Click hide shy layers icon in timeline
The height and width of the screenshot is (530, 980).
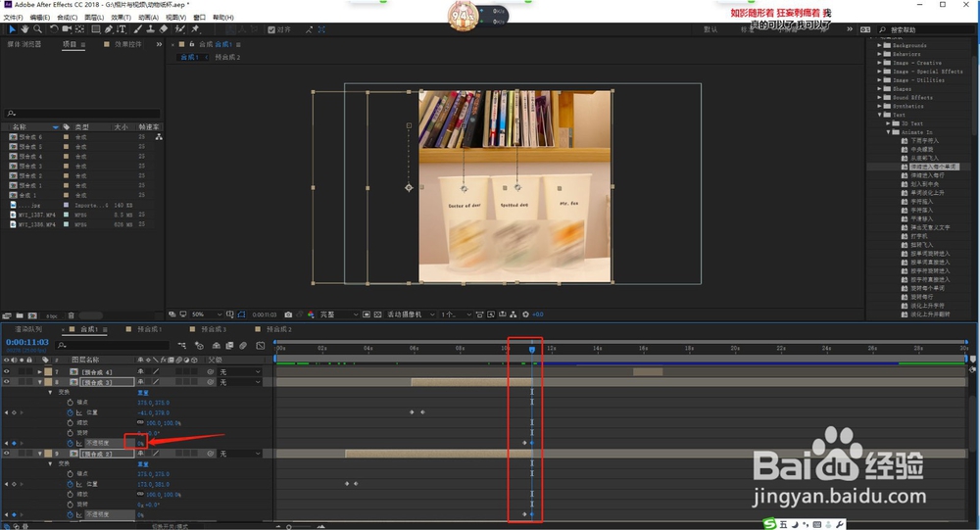(x=217, y=345)
